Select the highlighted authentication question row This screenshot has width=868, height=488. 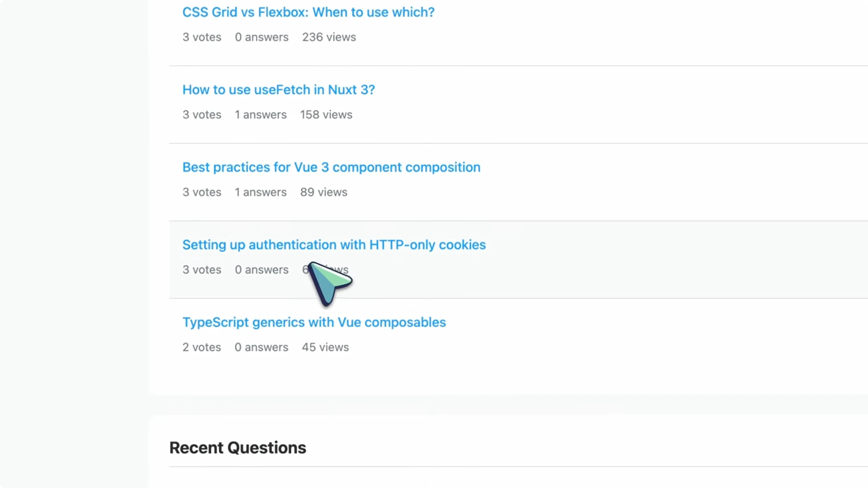click(606, 259)
